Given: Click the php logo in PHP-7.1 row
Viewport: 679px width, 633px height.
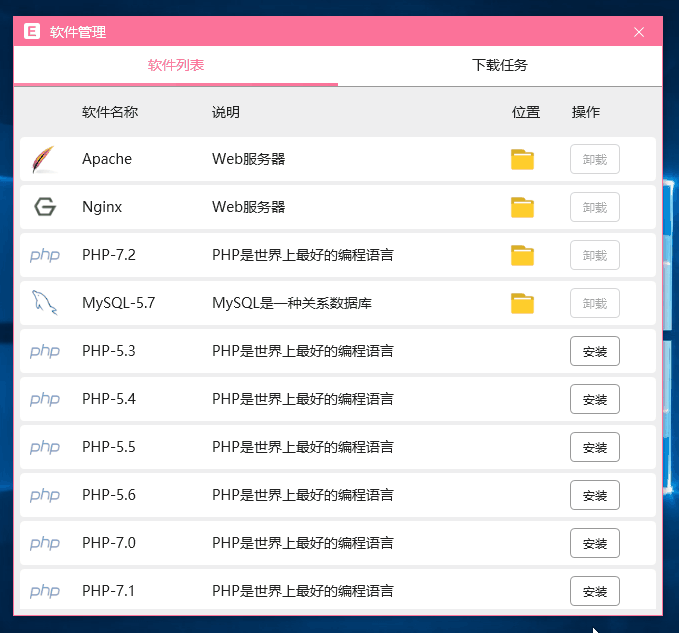Looking at the screenshot, I should pyautogui.click(x=45, y=591).
